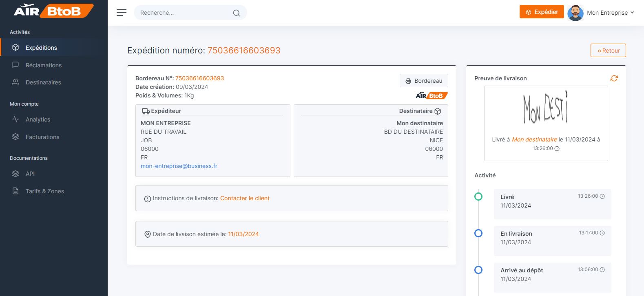Click the user avatar picture
Image resolution: width=644 pixels, height=296 pixels.
pyautogui.click(x=575, y=13)
